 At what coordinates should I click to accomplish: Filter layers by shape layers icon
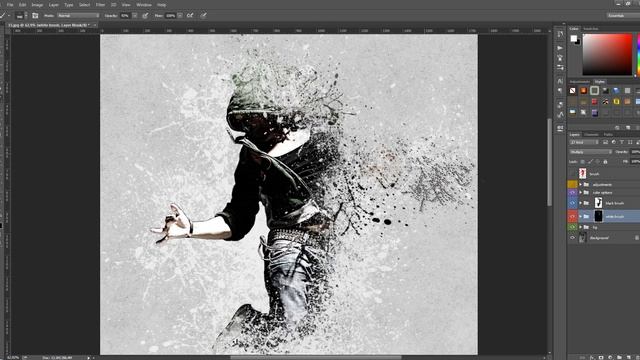click(x=630, y=142)
